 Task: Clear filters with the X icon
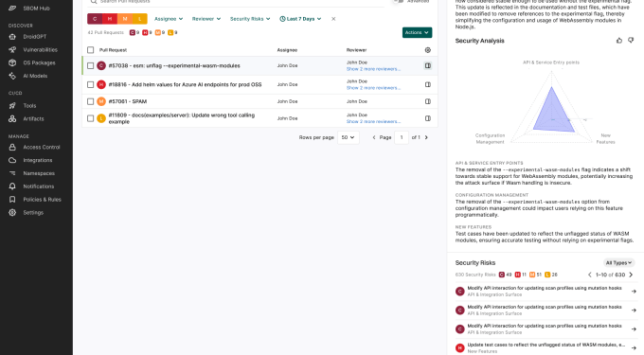[333, 19]
